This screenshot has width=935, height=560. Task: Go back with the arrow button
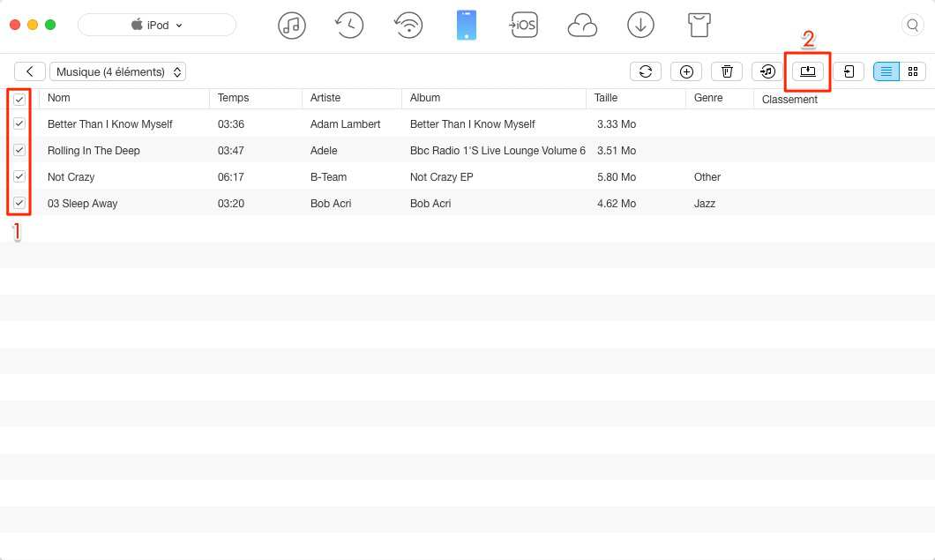30,71
